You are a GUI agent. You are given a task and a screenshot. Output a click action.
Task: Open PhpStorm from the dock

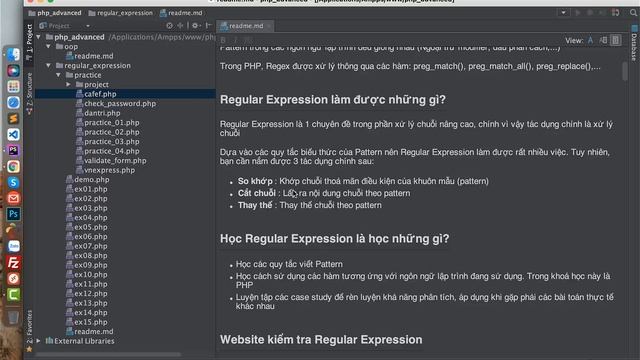pos(13,150)
